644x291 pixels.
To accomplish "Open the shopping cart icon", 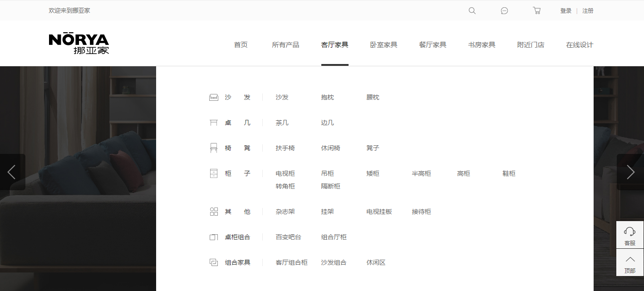I will 537,10.
